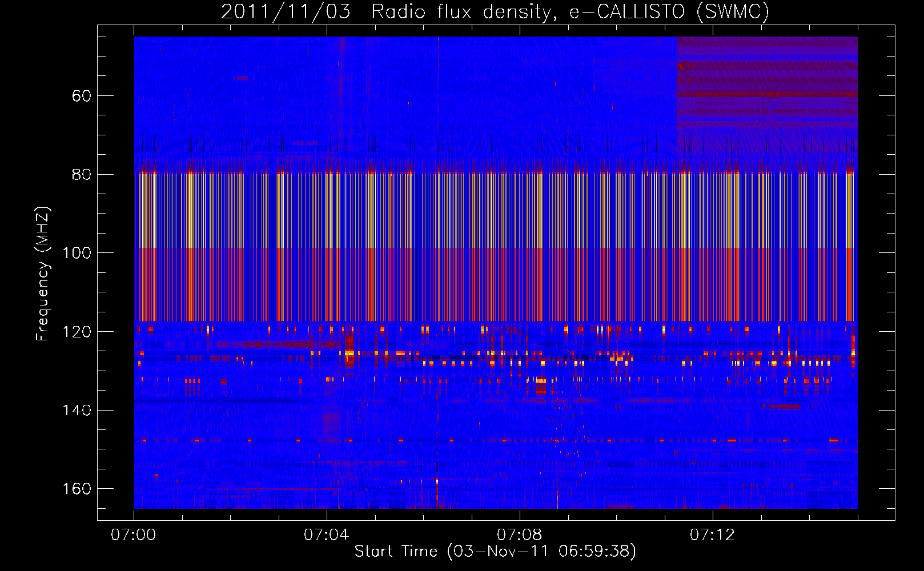
Task: Click the 07:00 time axis label
Action: 134,535
